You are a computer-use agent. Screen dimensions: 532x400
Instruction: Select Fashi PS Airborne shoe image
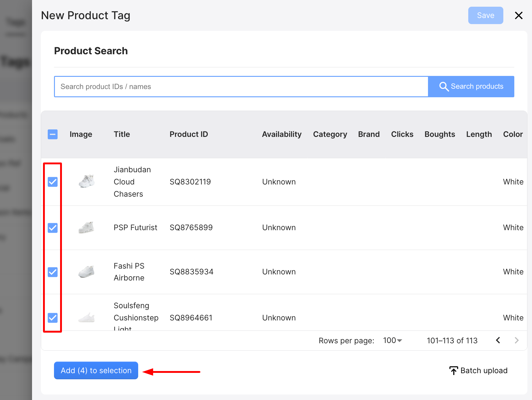(86, 272)
